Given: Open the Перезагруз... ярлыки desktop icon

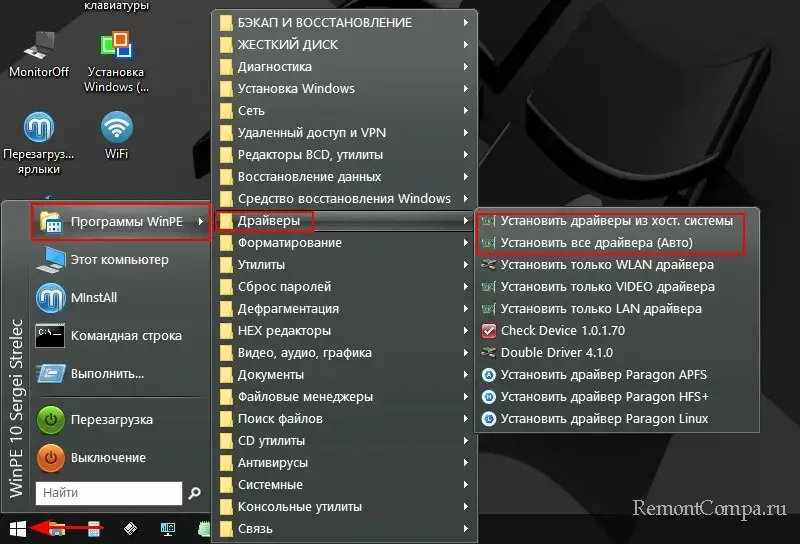Looking at the screenshot, I should pyautogui.click(x=39, y=143).
